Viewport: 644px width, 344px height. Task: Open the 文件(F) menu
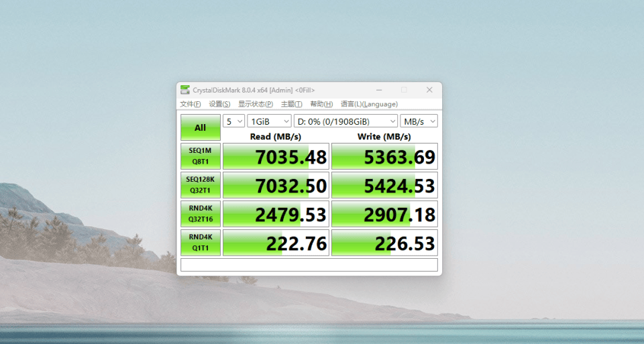click(190, 104)
